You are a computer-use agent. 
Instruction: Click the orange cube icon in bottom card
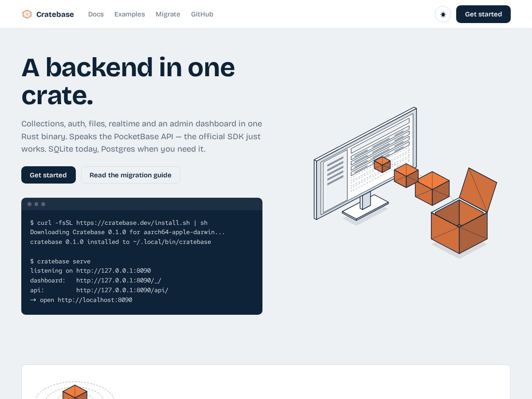pyautogui.click(x=75, y=392)
